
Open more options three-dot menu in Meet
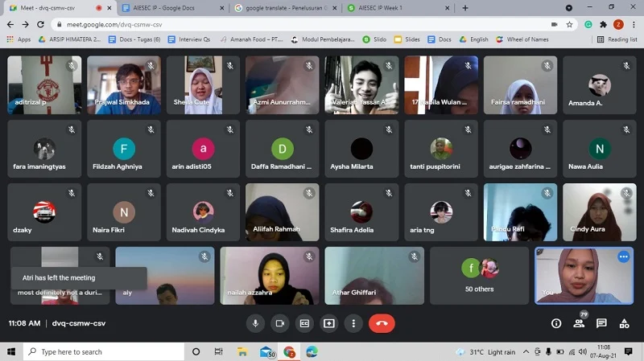coord(353,323)
